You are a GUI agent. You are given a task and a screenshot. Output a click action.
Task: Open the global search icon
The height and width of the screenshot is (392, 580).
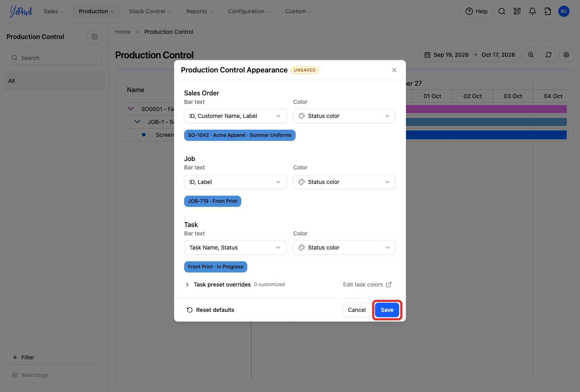click(502, 11)
